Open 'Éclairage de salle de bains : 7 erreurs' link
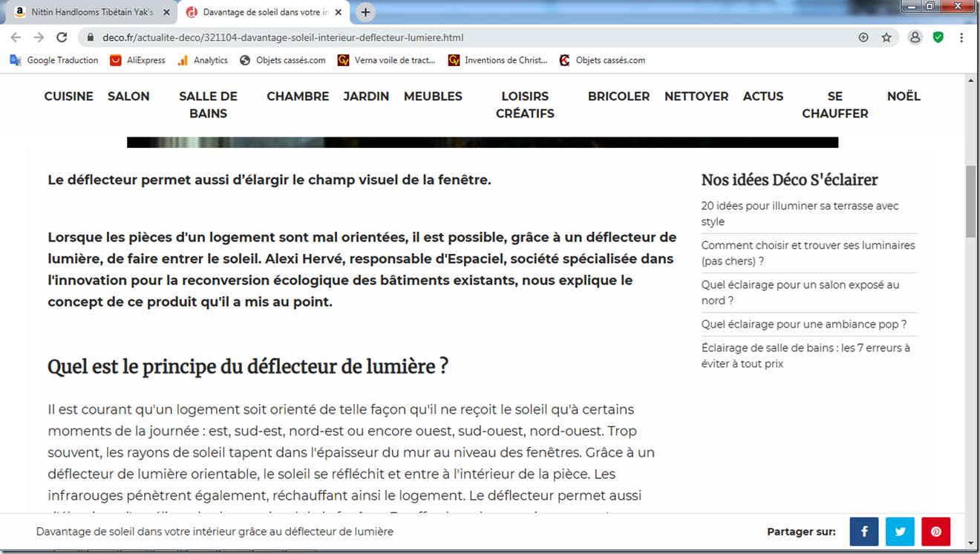 pos(806,356)
